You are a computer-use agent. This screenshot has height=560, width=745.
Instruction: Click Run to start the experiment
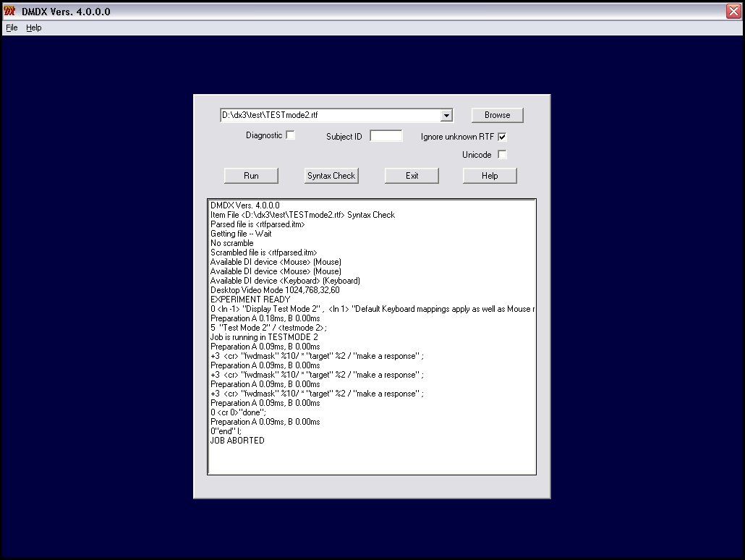(x=251, y=175)
